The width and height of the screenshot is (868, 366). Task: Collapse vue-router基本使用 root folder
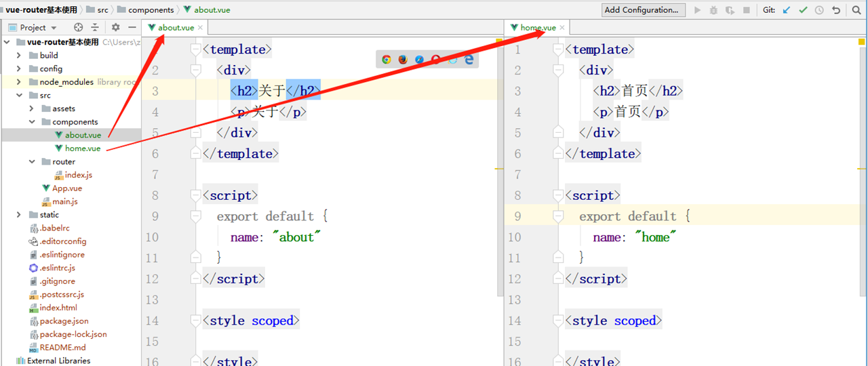[x=7, y=42]
